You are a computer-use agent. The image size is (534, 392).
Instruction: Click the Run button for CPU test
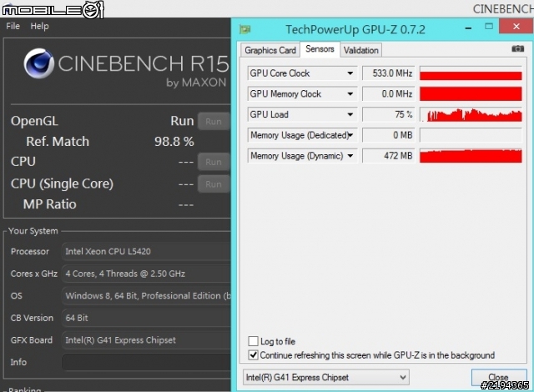pyautogui.click(x=214, y=162)
